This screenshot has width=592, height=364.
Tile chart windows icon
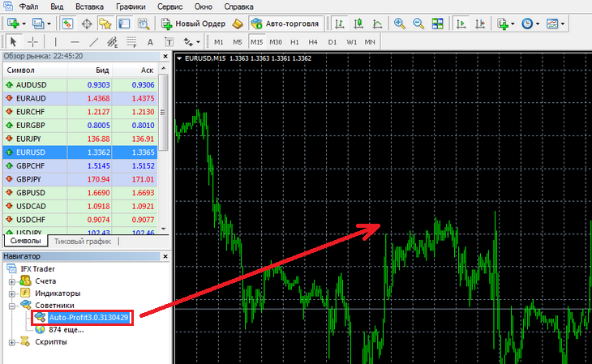pos(437,24)
